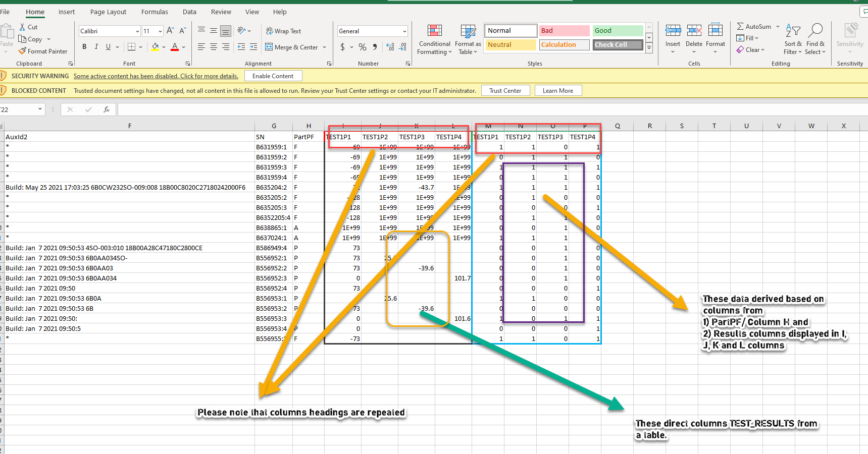Open the font size dropdown
The width and height of the screenshot is (868, 454).
pos(160,31)
